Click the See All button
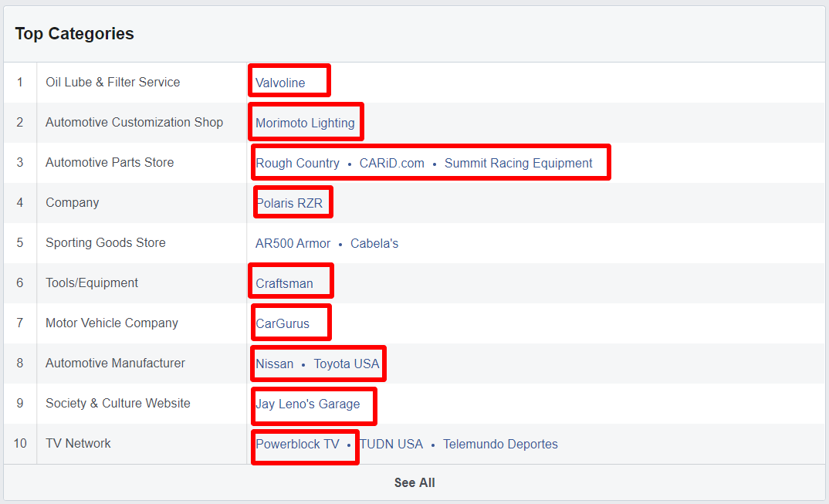 tap(414, 483)
